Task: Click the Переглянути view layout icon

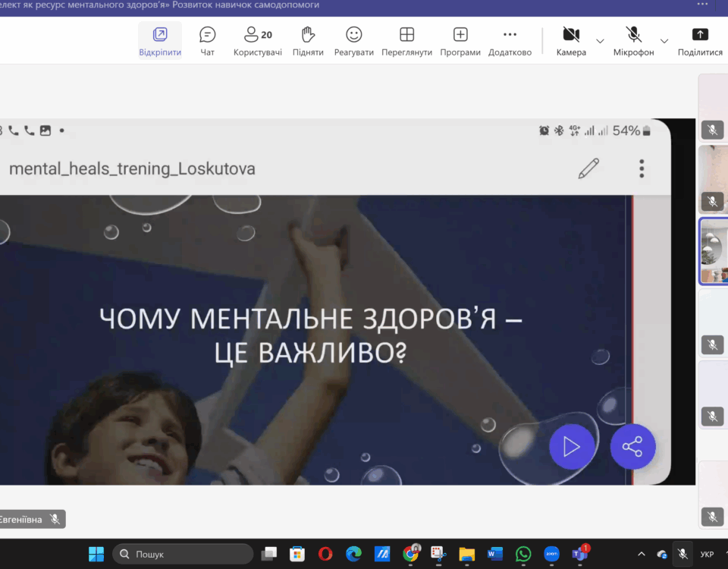Action: coord(406,35)
